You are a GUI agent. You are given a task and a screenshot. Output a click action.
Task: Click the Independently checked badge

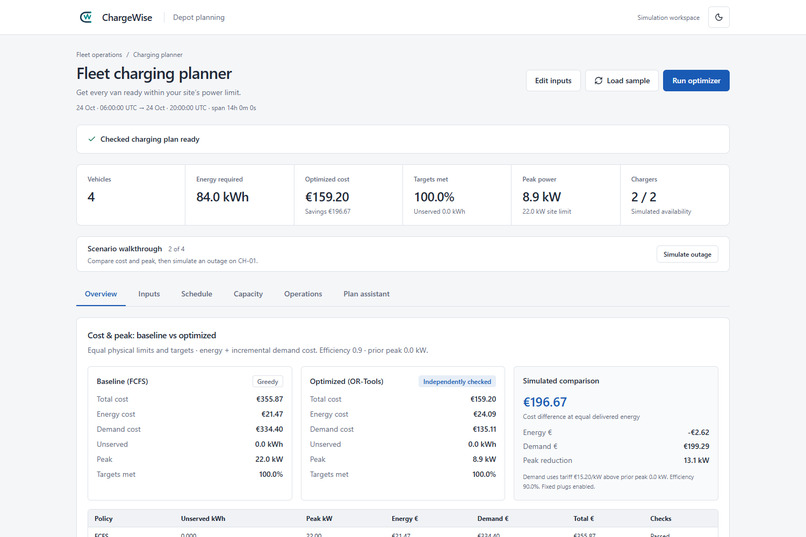coord(457,382)
